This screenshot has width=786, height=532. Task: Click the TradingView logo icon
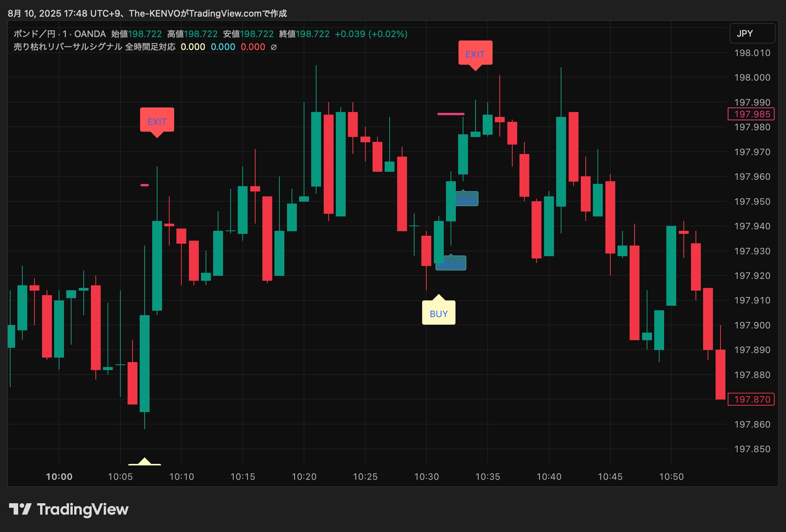click(20, 509)
